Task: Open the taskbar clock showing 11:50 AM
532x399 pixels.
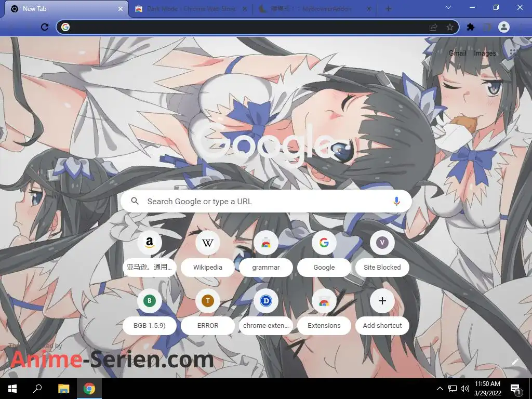Action: click(487, 389)
